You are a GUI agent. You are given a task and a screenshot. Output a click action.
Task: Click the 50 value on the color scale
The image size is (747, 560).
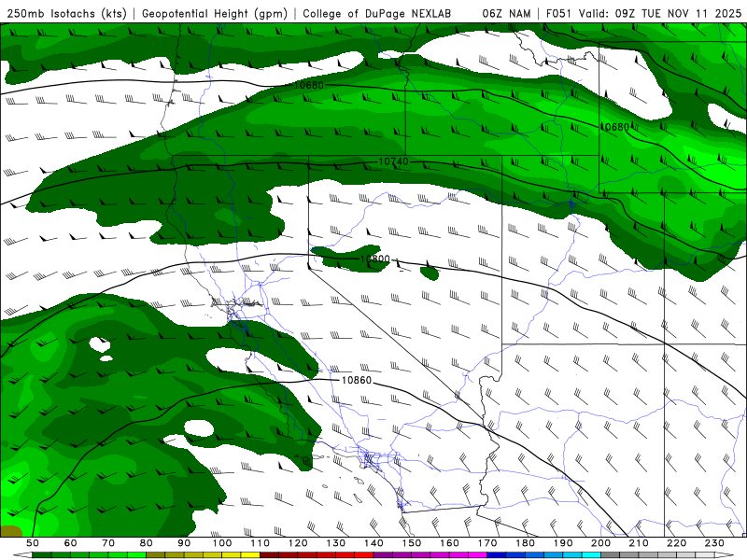[x=33, y=543]
